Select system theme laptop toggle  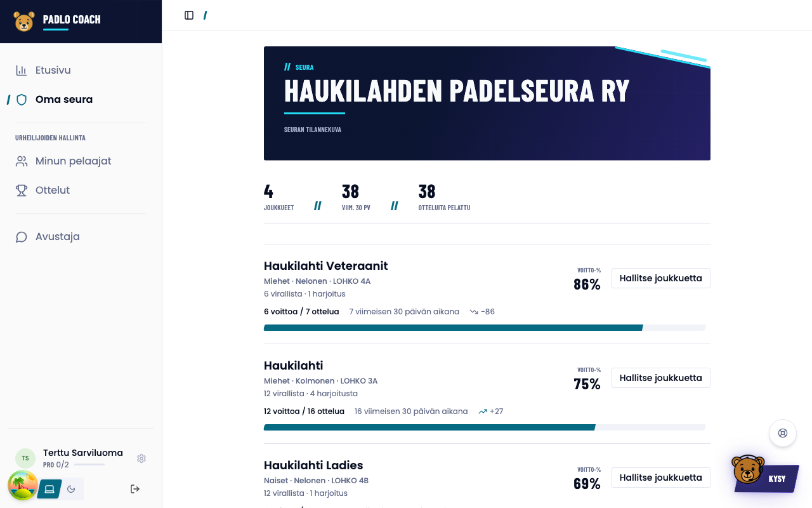[49, 489]
